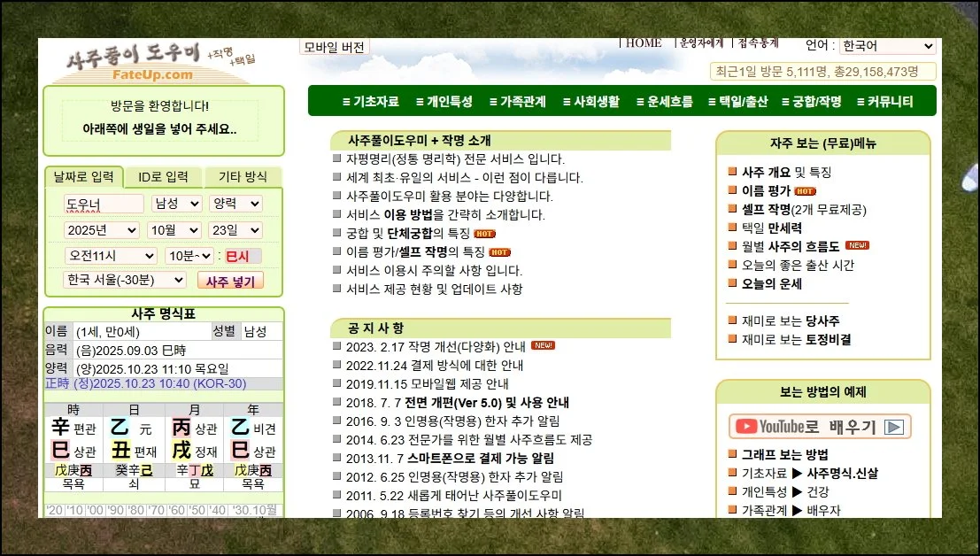Click the 丙 character tile in 月 column
The height and width of the screenshot is (556, 980).
tap(181, 429)
